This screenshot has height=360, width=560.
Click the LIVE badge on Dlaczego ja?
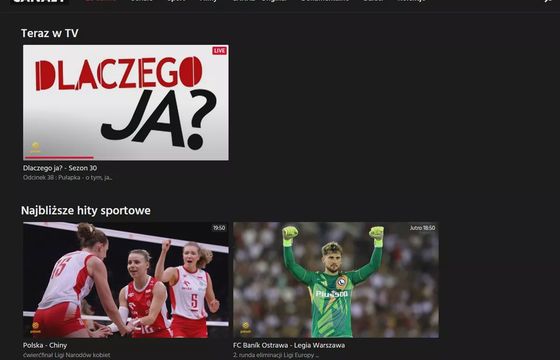(x=219, y=51)
